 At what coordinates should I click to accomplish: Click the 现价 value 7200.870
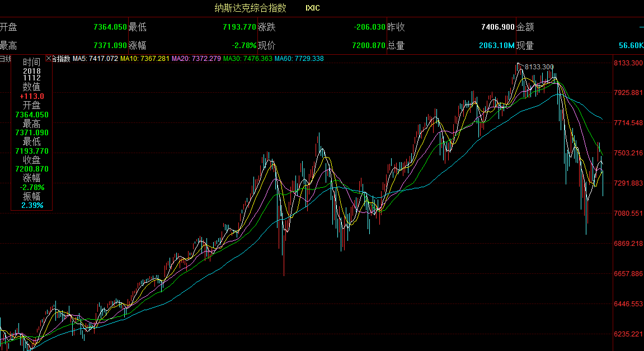coord(368,45)
